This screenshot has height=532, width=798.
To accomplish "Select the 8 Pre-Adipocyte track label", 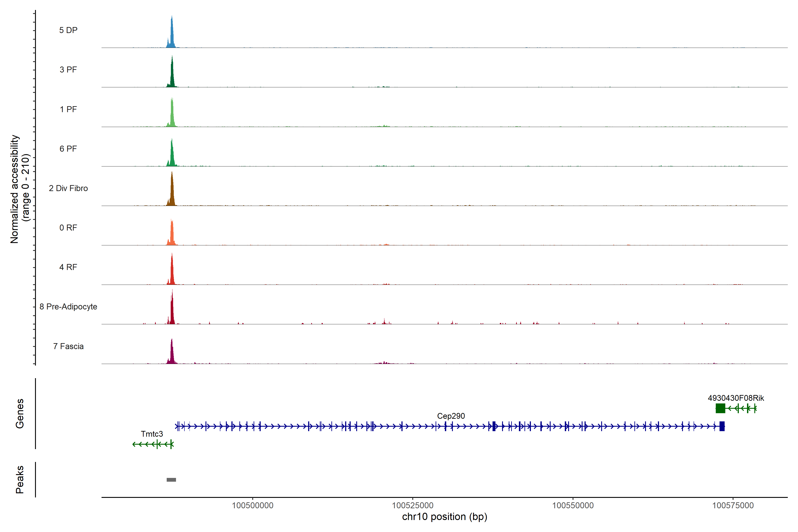I will coord(68,306).
